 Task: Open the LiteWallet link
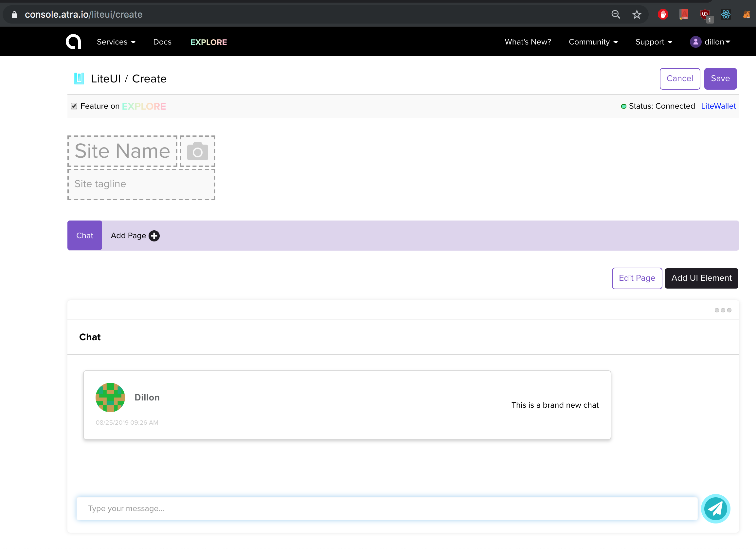coord(718,106)
